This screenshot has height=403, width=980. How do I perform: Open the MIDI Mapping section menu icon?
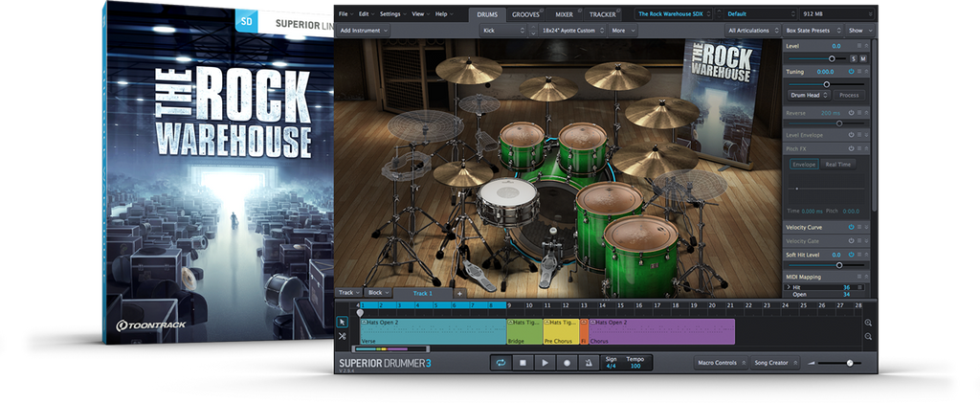[858, 277]
